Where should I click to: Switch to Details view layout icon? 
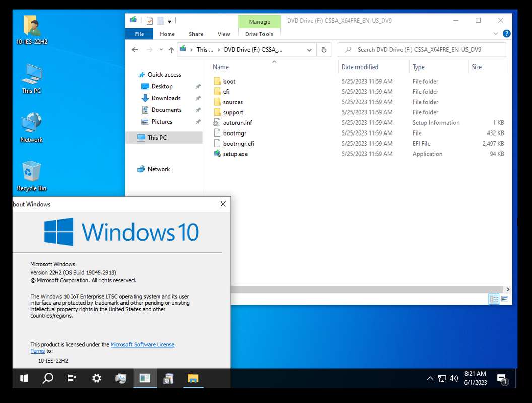coord(494,299)
